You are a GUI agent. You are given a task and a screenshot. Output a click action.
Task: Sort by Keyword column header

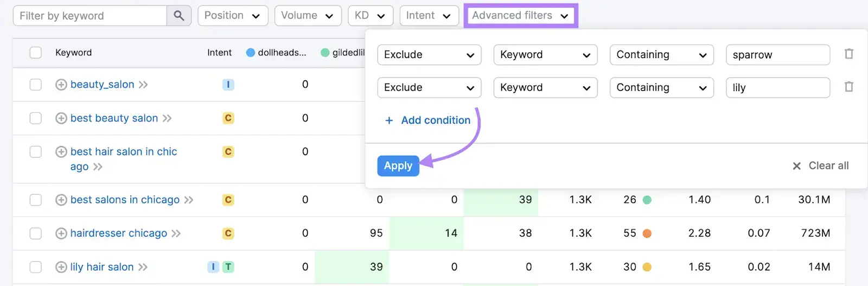[74, 53]
